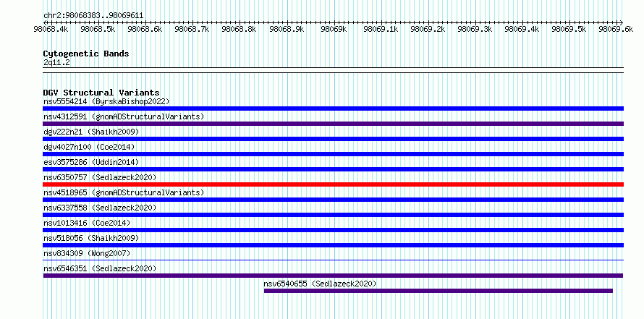Click the 98069.6k ruler tick label
Image resolution: width=644 pixels, height=319 pixels.
click(616, 29)
